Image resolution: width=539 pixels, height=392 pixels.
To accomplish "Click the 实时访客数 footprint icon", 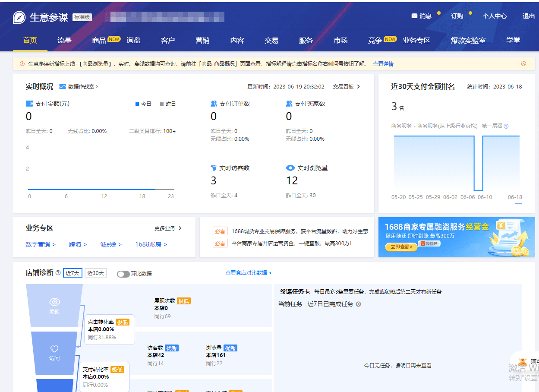I will pos(214,168).
